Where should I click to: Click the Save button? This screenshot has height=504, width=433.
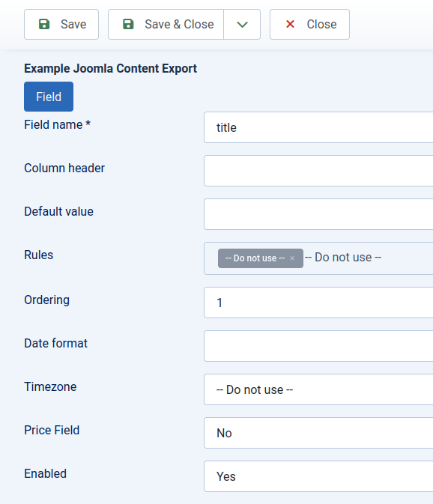coord(61,25)
